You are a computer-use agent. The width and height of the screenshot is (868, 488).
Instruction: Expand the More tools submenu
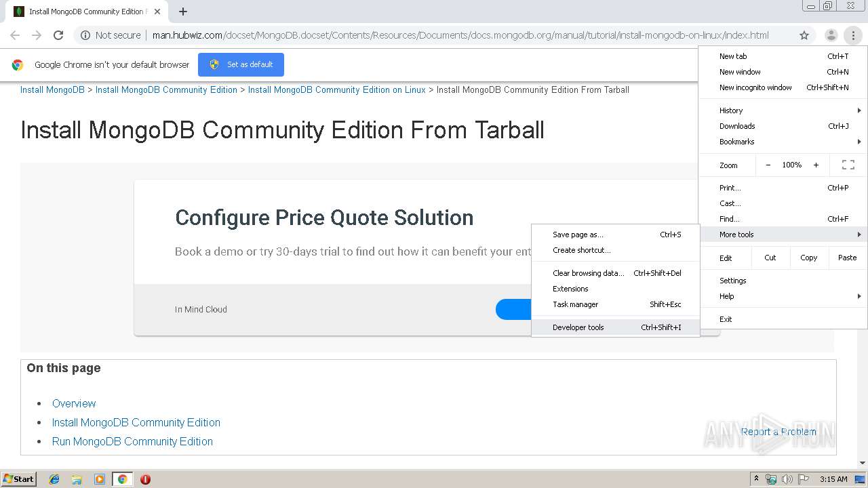tap(783, 235)
